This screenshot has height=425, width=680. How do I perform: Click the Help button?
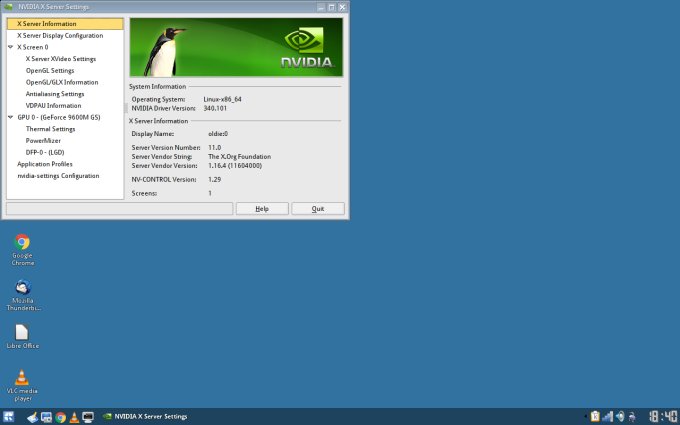click(x=262, y=209)
